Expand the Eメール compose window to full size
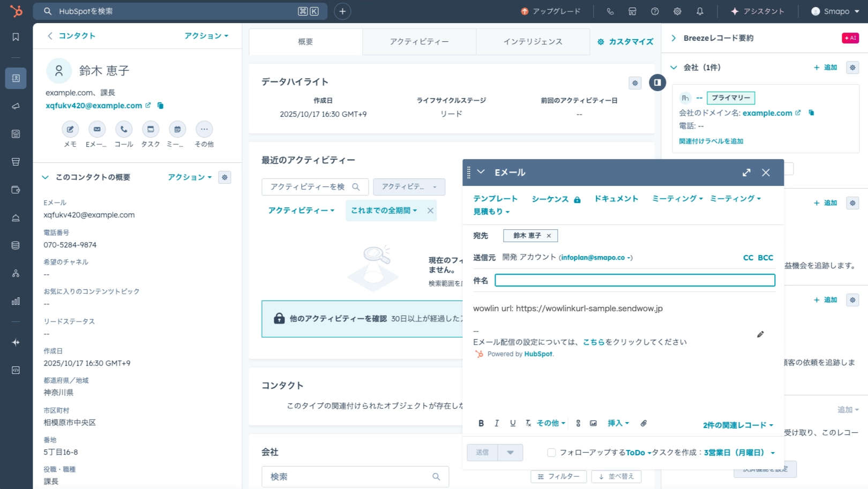This screenshot has height=489, width=868. click(746, 172)
